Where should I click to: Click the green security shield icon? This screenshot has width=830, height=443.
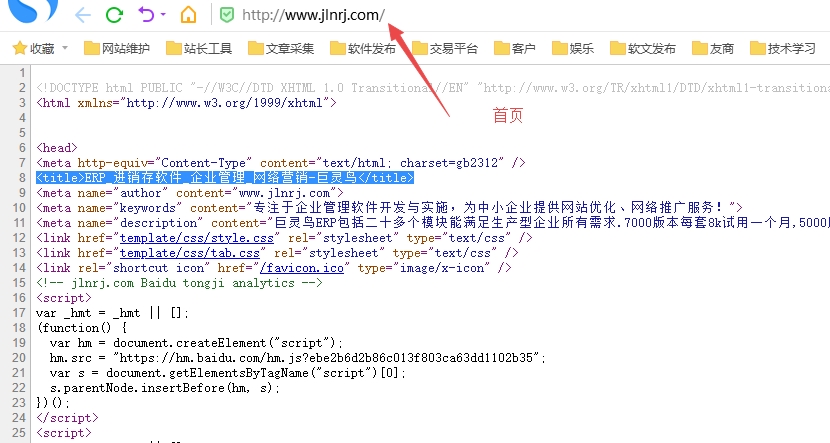pos(227,15)
